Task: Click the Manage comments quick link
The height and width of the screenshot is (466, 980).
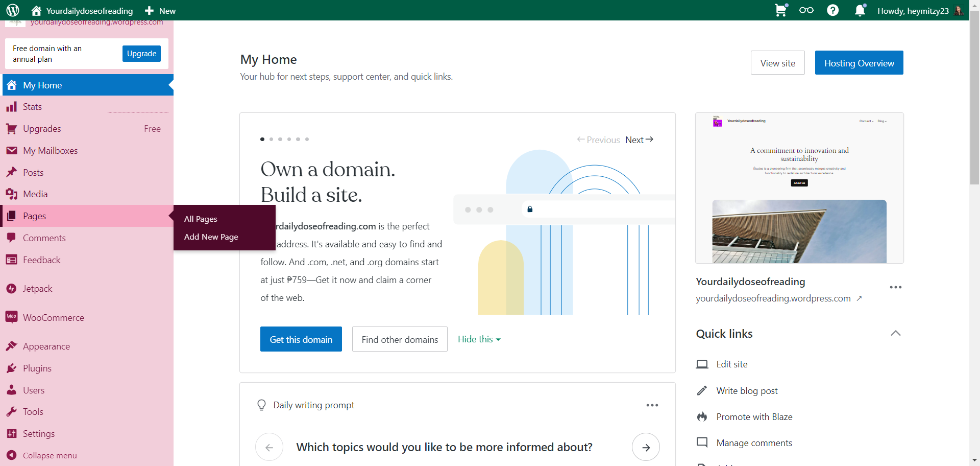Action: [754, 443]
